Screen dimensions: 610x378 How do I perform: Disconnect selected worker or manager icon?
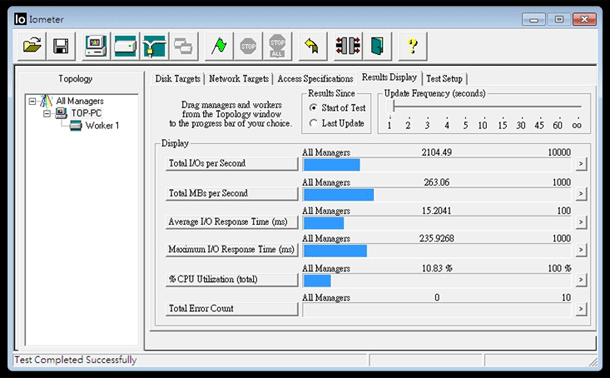tap(348, 46)
